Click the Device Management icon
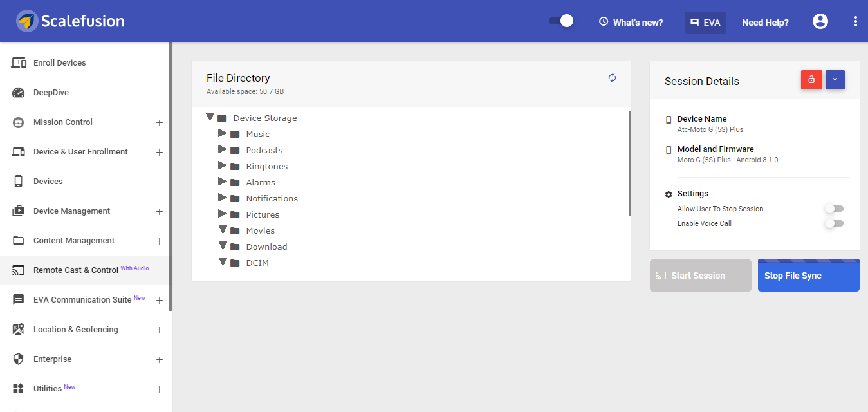The image size is (868, 412). pyautogui.click(x=19, y=211)
